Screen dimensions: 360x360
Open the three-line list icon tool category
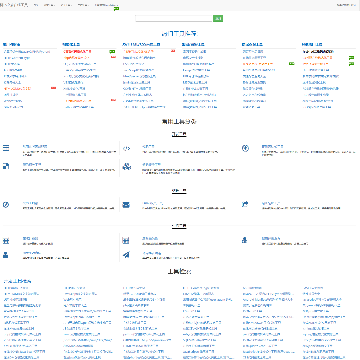[x=6, y=148]
